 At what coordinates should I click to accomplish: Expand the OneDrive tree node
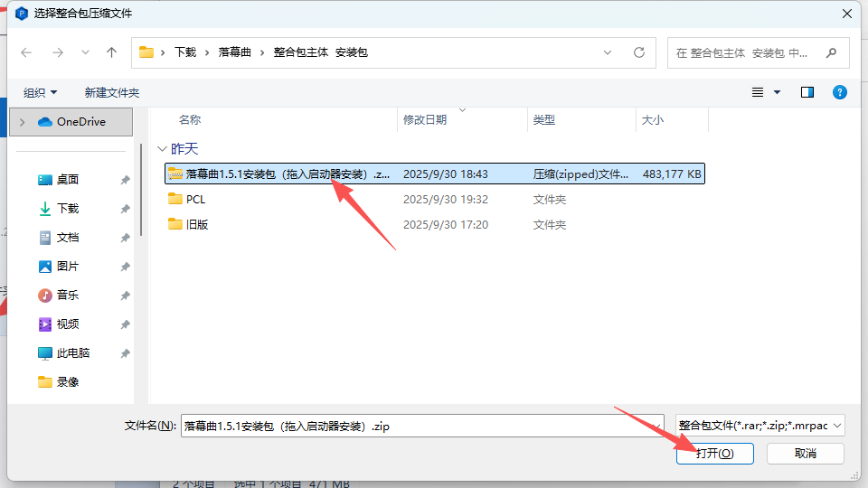tap(22, 122)
